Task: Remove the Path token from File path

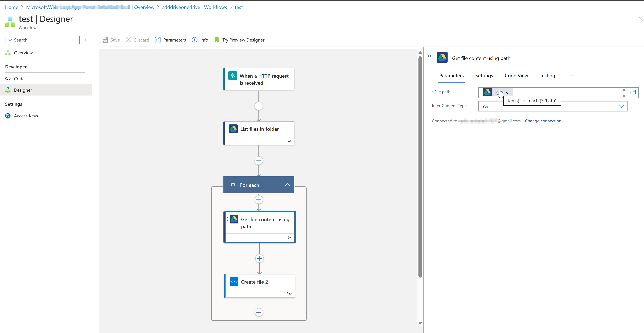Action: (507, 93)
